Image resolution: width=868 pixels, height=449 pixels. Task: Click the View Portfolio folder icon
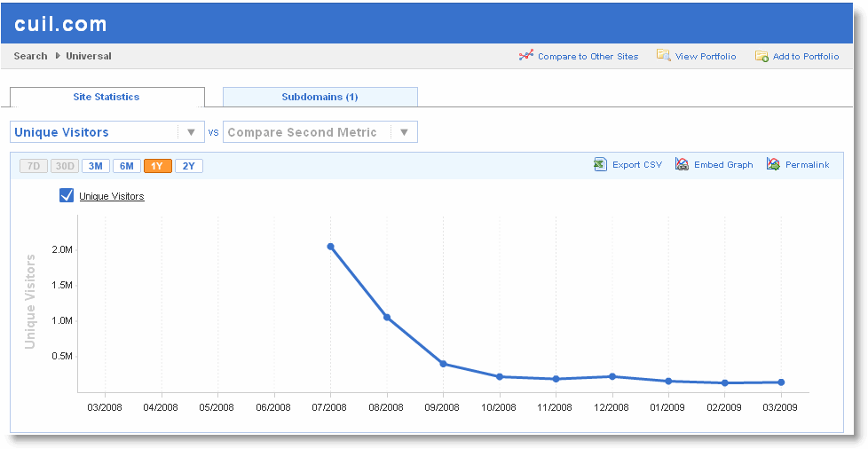coord(663,55)
